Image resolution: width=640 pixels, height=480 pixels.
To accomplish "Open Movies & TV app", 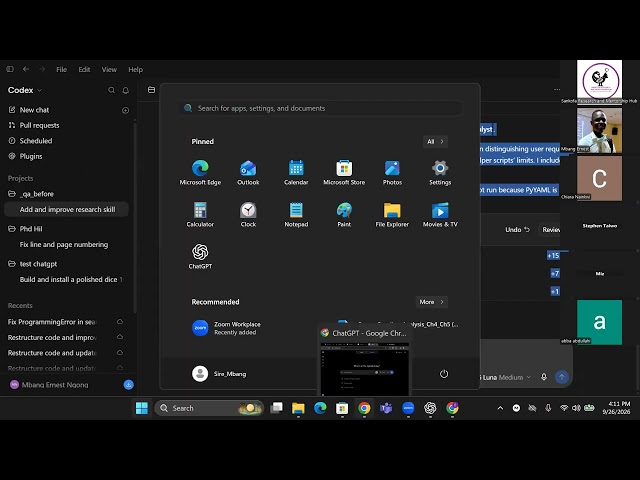I will point(440,215).
